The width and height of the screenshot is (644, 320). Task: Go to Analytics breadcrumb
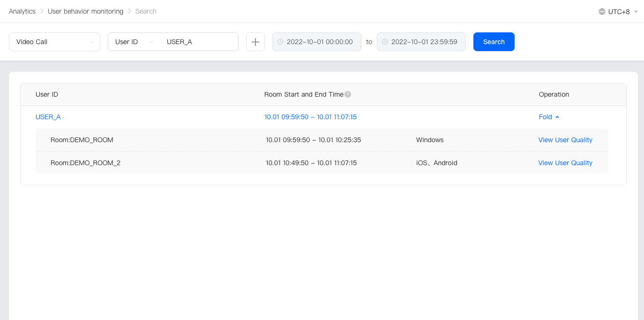point(22,11)
